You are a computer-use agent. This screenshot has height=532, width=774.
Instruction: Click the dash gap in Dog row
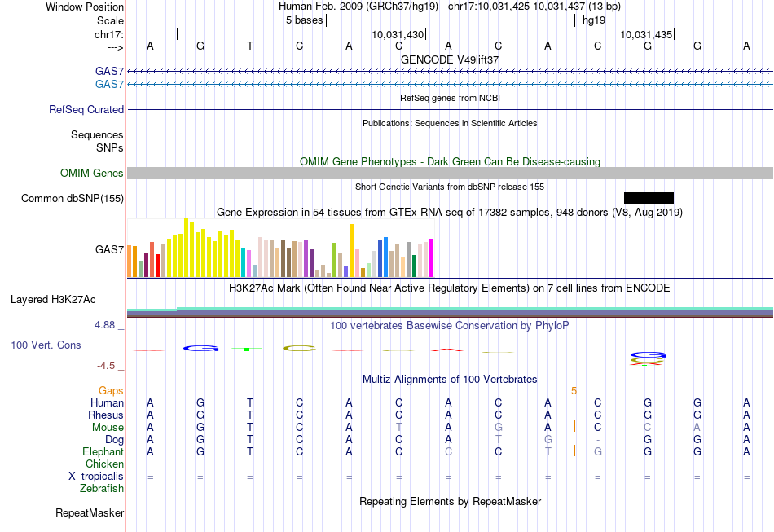(598, 440)
